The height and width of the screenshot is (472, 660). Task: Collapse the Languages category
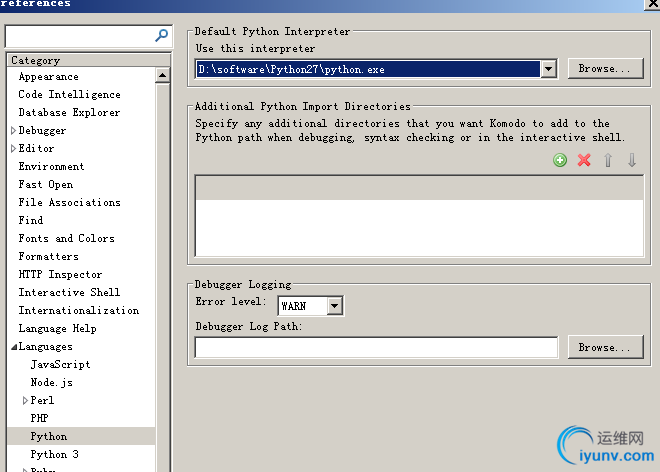[x=14, y=347]
